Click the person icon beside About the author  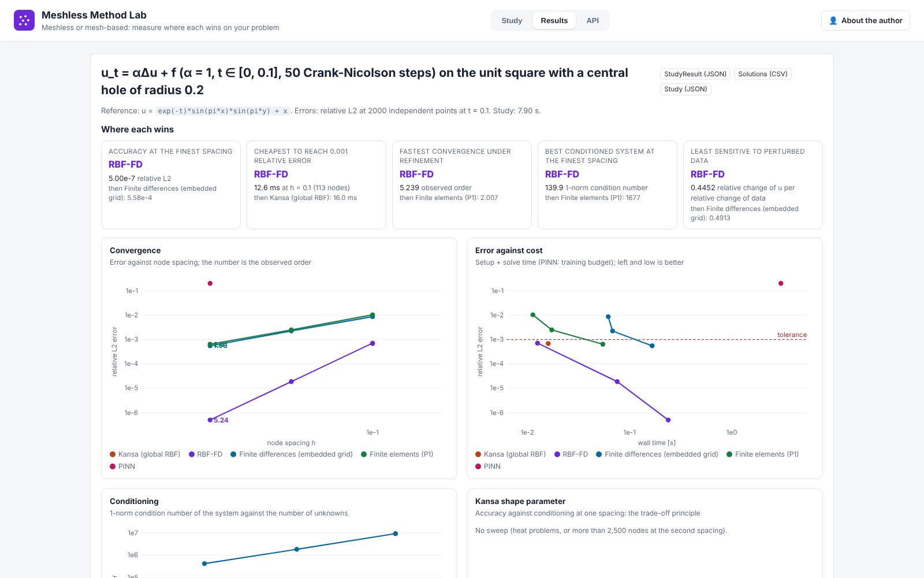tap(833, 21)
